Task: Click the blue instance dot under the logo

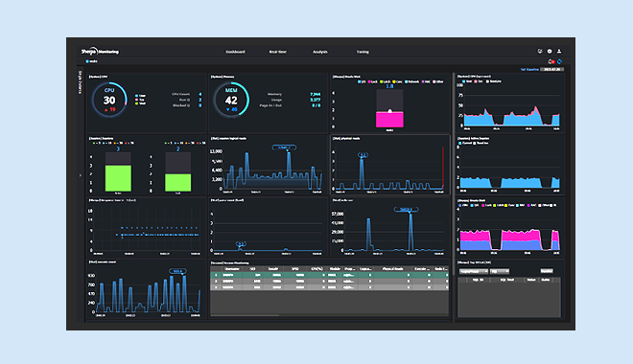Action: [86, 61]
